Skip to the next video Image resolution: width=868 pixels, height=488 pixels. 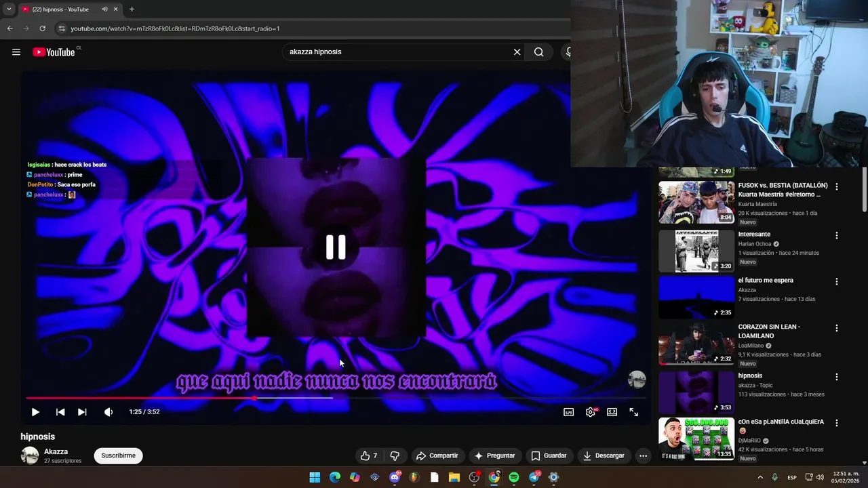pyautogui.click(x=82, y=412)
